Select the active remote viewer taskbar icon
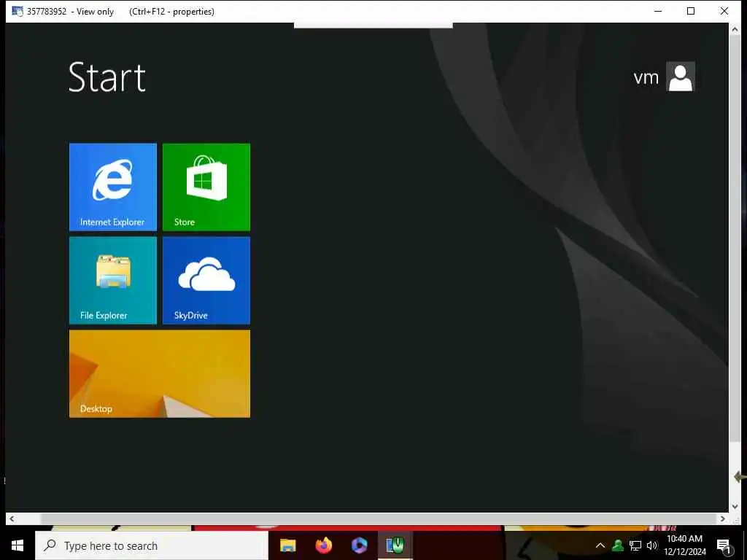The width and height of the screenshot is (747, 560). coord(395,545)
